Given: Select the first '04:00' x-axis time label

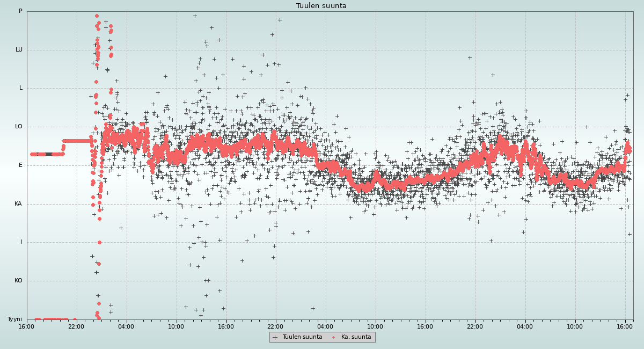Looking at the screenshot, I should click(x=127, y=326).
